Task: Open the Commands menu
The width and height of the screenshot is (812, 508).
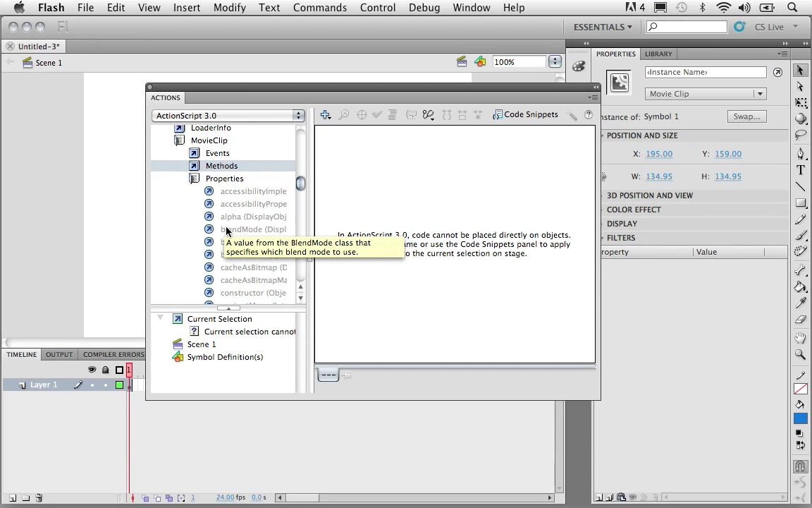Action: [320, 8]
